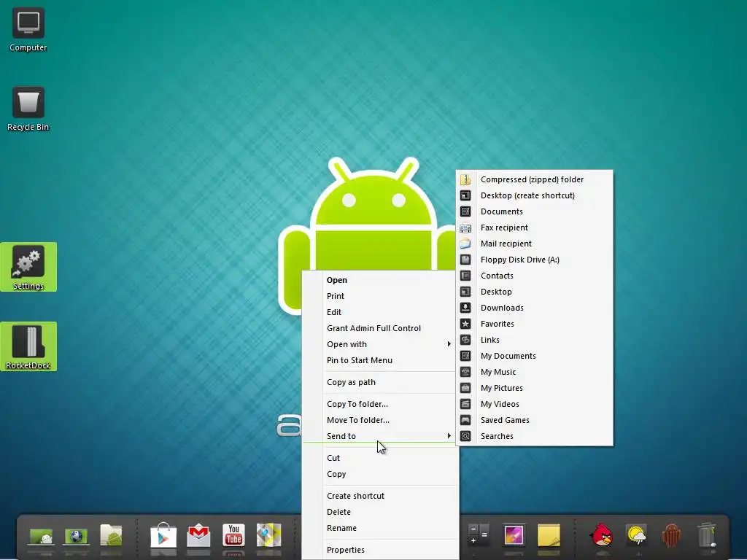
Task: Click the Favorites star icon in submenu
Action: (465, 324)
